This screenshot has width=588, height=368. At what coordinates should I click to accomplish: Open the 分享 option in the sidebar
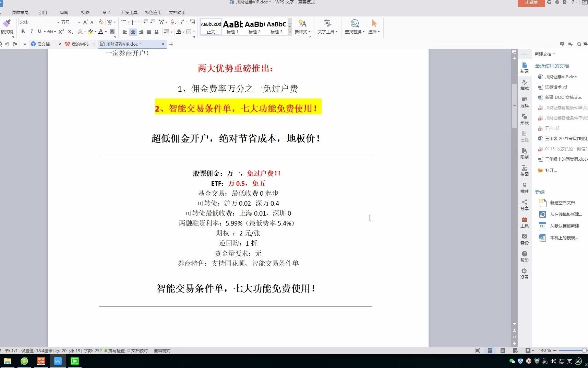pos(524,205)
